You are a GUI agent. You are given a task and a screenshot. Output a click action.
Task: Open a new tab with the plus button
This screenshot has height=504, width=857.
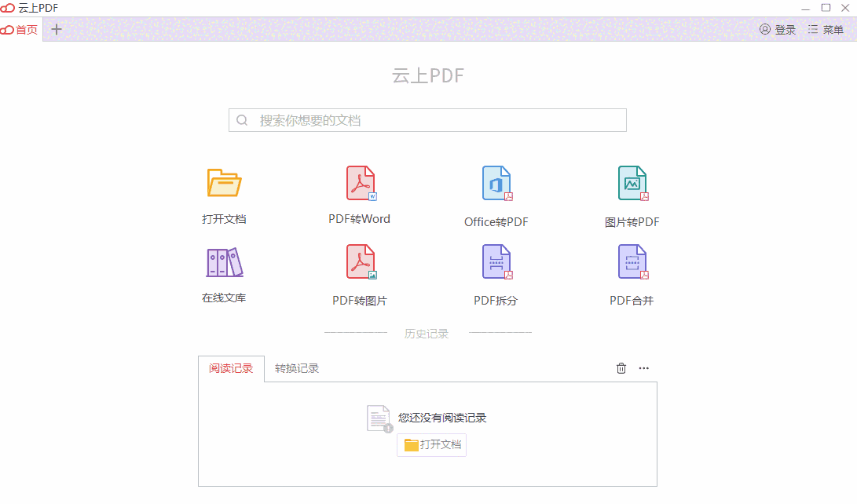56,29
